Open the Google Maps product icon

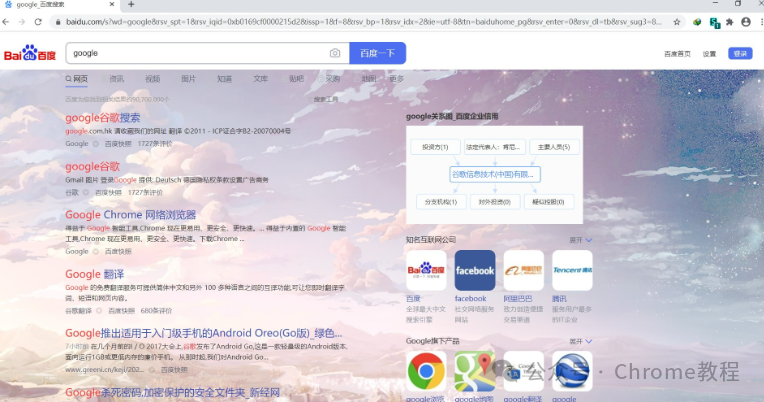pos(475,371)
